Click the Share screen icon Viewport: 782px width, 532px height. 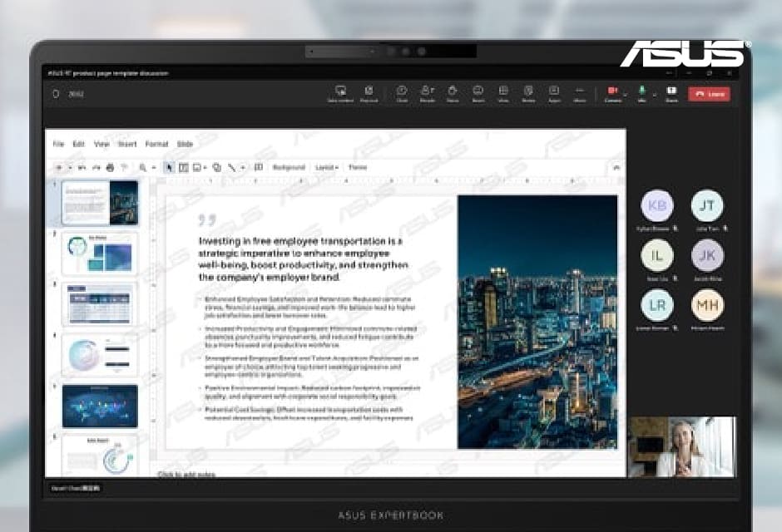[671, 92]
